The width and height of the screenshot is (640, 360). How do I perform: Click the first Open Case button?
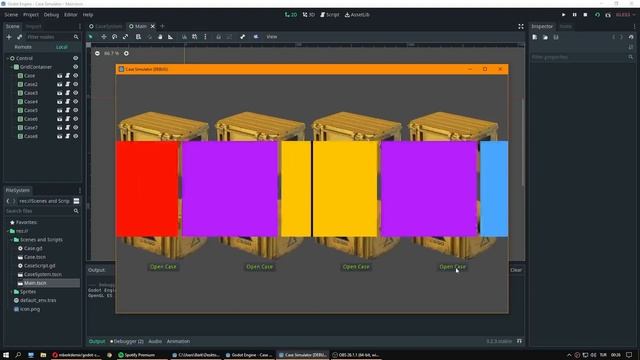[163, 267]
